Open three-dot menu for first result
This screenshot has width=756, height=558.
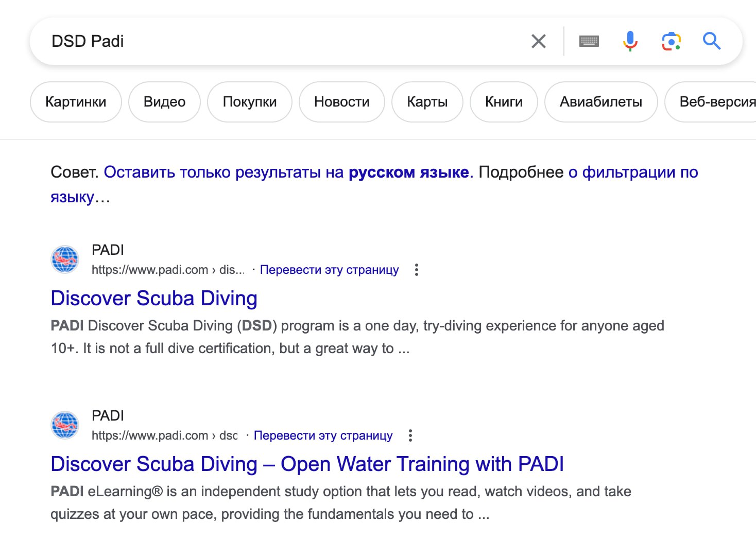tap(416, 270)
